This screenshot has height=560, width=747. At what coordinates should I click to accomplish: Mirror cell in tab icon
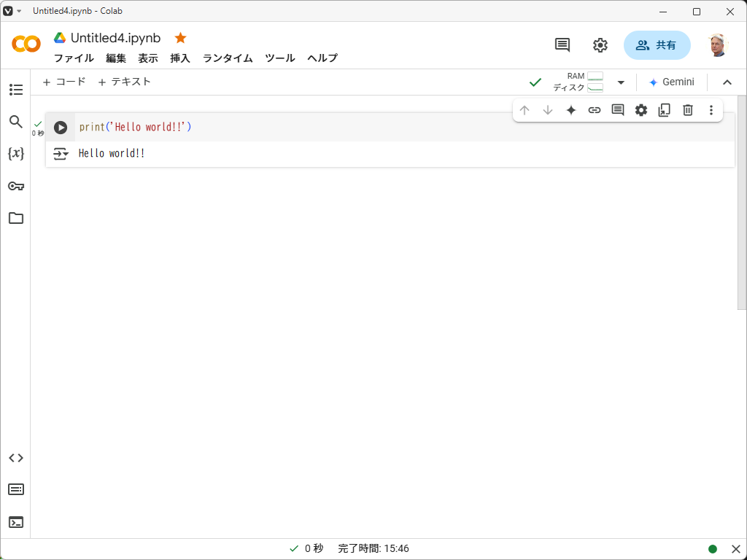pyautogui.click(x=664, y=111)
